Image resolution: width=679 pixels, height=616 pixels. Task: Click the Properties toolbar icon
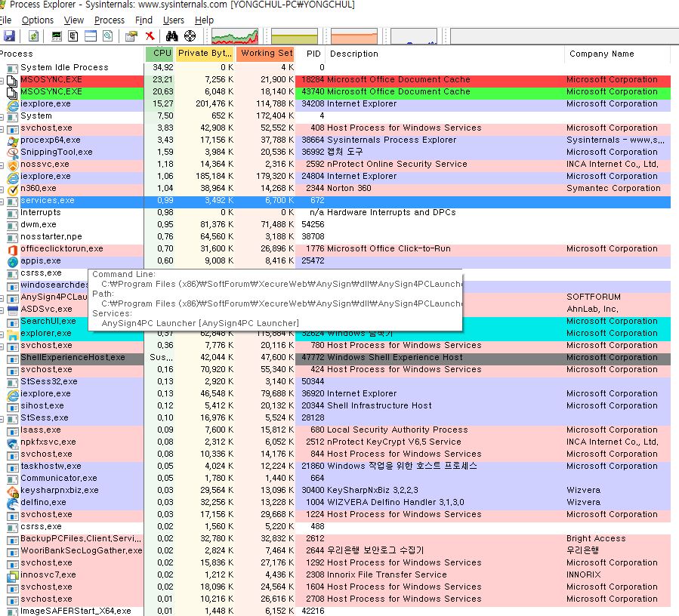131,36
